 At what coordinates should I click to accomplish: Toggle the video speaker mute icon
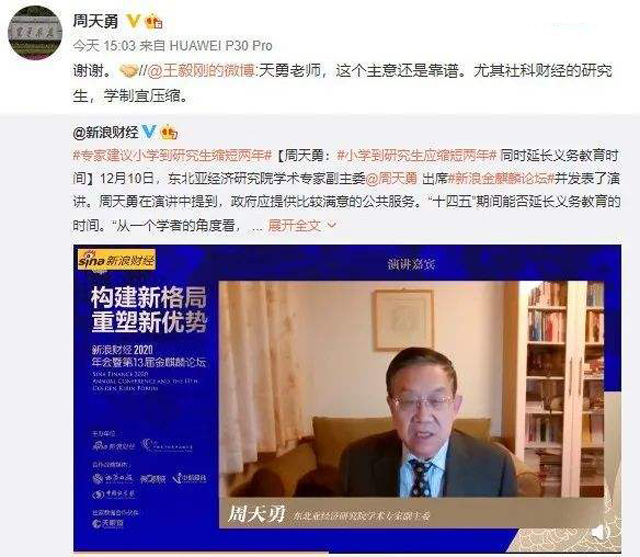600,532
